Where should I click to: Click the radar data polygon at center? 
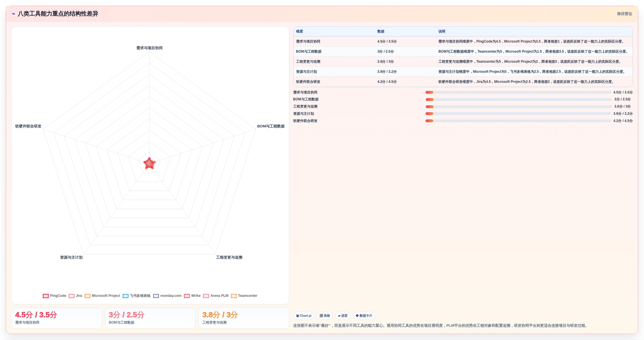pos(149,164)
